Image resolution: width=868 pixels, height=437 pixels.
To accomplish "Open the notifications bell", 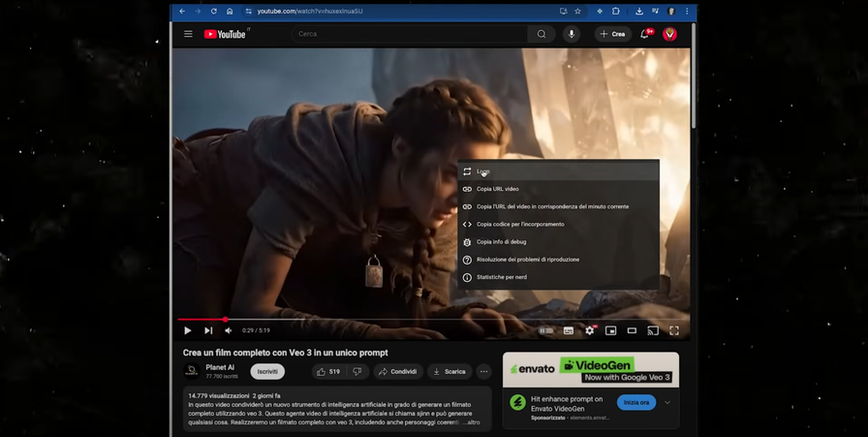I will coord(644,34).
